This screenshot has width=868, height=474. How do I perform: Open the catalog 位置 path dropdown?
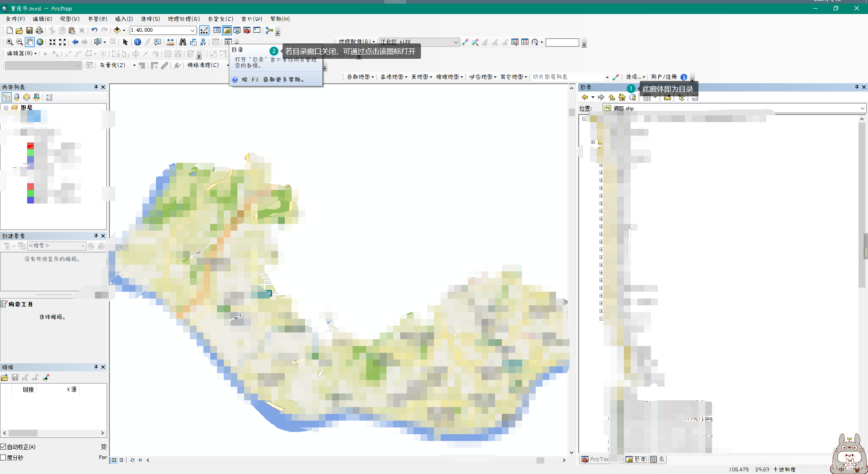pos(862,108)
